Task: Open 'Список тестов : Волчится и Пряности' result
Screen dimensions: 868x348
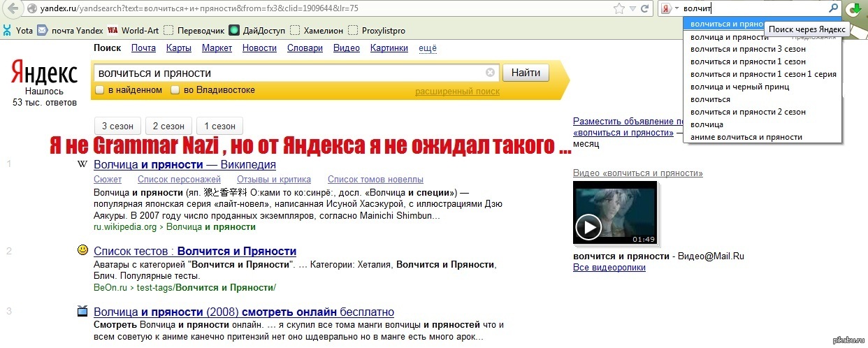Action: point(195,251)
